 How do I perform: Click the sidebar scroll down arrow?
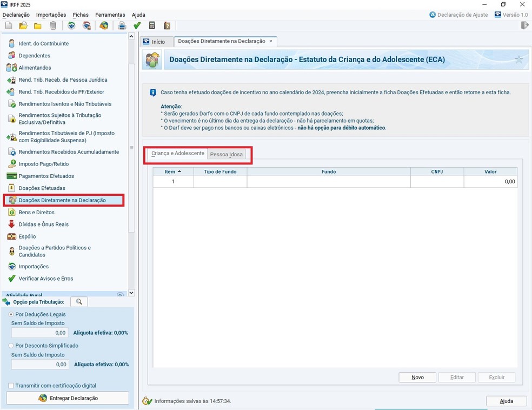tap(131, 293)
